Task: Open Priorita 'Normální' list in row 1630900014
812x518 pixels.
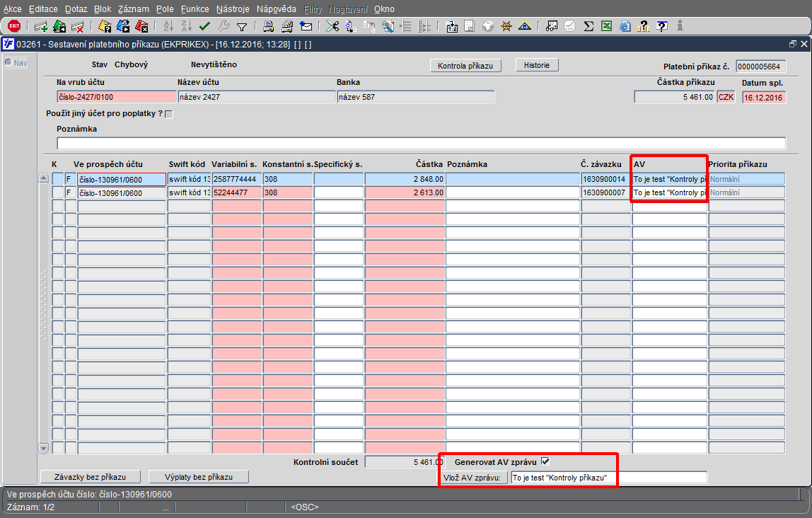Action: pyautogui.click(x=746, y=179)
